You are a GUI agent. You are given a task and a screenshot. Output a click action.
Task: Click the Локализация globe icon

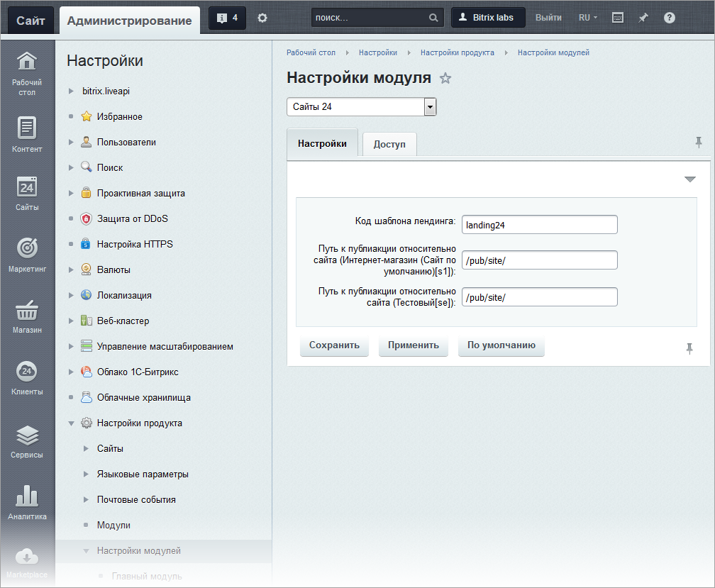(87, 295)
